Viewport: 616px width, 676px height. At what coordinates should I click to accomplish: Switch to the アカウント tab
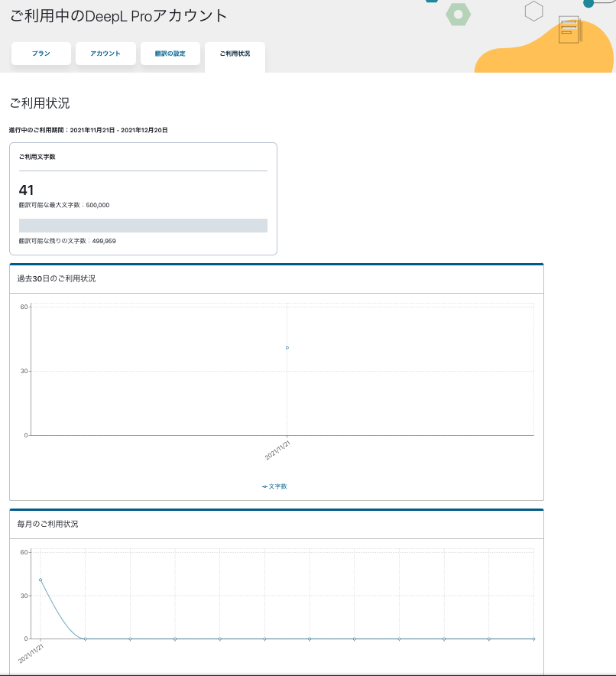tap(105, 54)
